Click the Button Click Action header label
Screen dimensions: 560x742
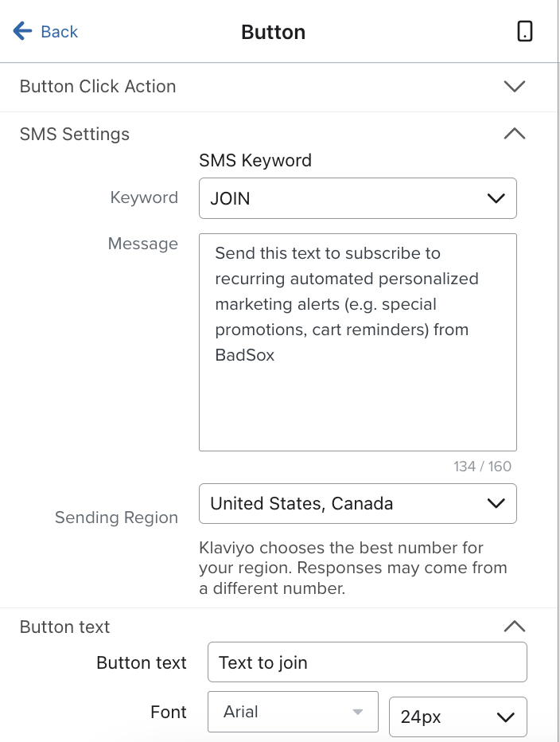pyautogui.click(x=98, y=86)
